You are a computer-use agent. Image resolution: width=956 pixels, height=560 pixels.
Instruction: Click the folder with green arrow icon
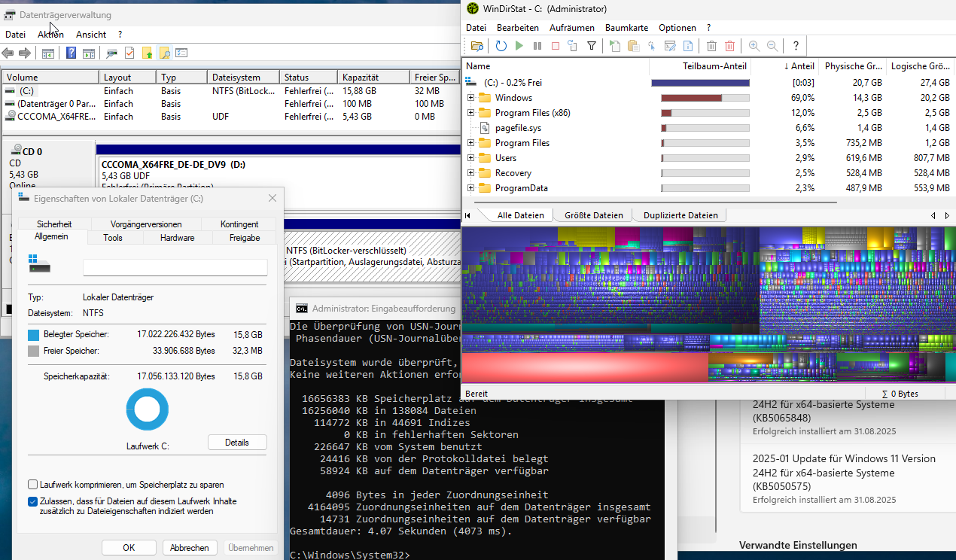click(x=147, y=53)
